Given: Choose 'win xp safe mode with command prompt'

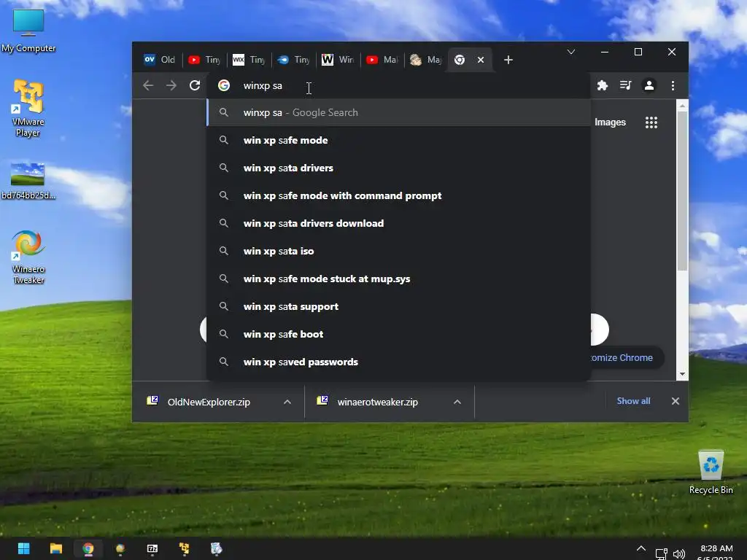Looking at the screenshot, I should point(399,195).
